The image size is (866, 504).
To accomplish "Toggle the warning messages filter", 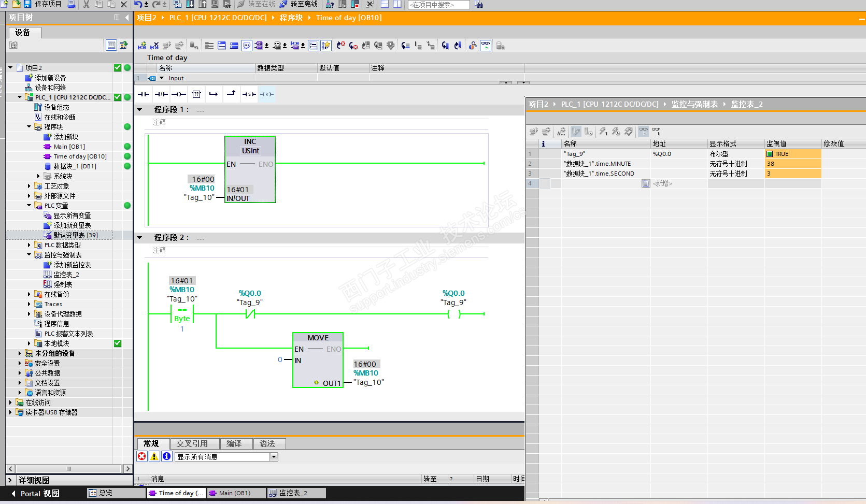I will pyautogui.click(x=154, y=456).
